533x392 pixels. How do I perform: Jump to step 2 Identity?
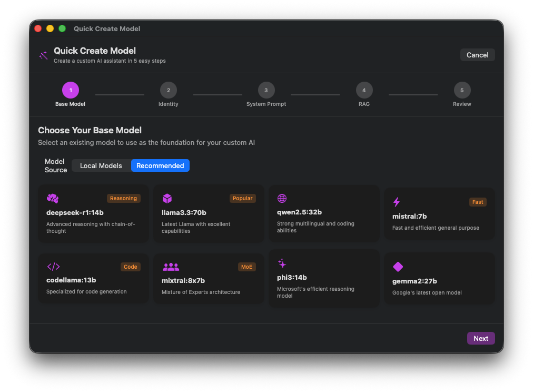[x=169, y=90]
